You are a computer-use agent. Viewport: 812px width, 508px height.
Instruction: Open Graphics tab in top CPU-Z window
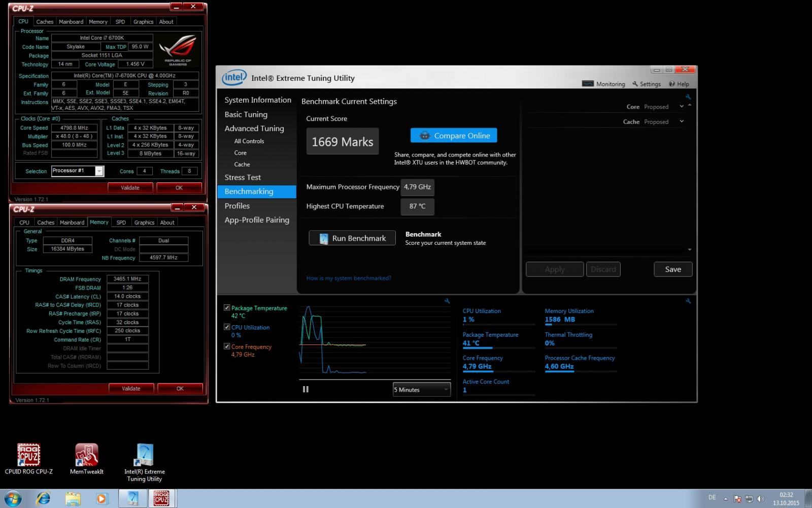pyautogui.click(x=143, y=22)
